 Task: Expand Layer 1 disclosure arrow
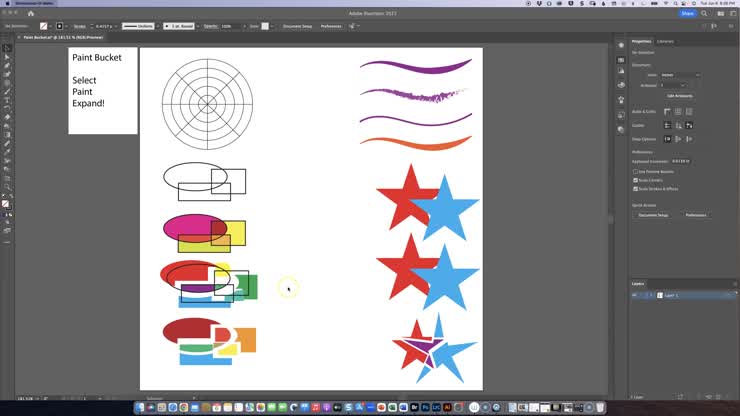click(651, 296)
